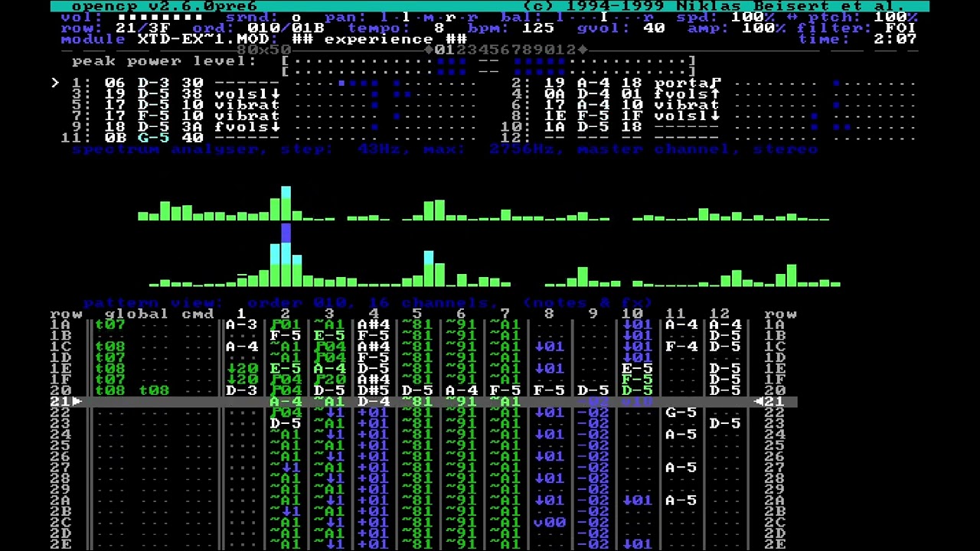Click pattern column header 5
980x551 pixels.
tap(418, 314)
